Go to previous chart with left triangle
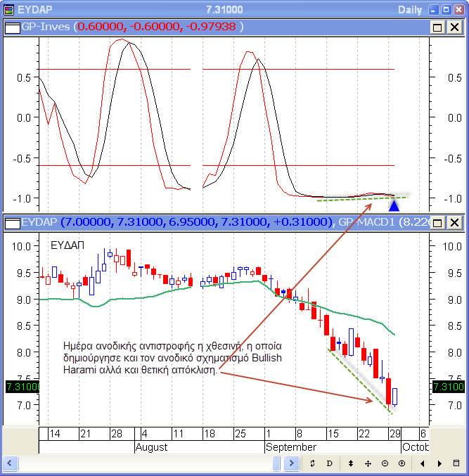This screenshot has width=469, height=476. coord(422,464)
